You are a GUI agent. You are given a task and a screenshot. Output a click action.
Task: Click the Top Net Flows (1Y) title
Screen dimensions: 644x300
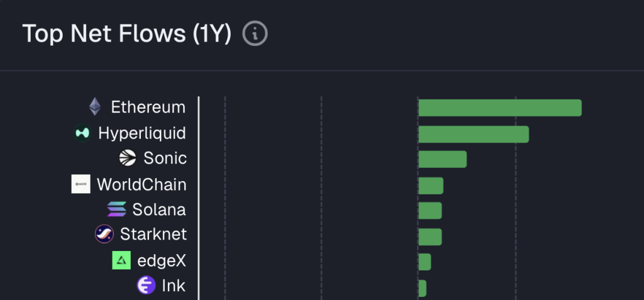coord(127,34)
